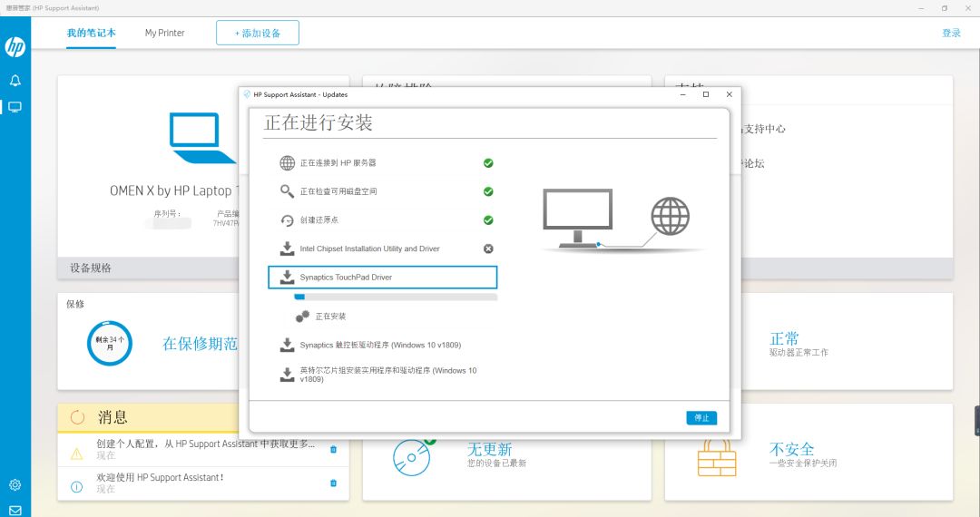Click the laptop image on device card

(201, 137)
